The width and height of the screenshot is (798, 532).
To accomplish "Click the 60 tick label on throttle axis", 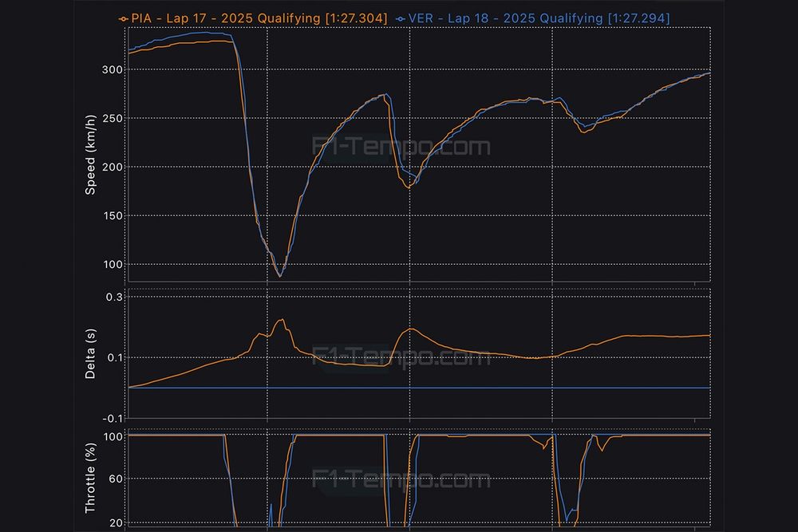I will [113, 479].
